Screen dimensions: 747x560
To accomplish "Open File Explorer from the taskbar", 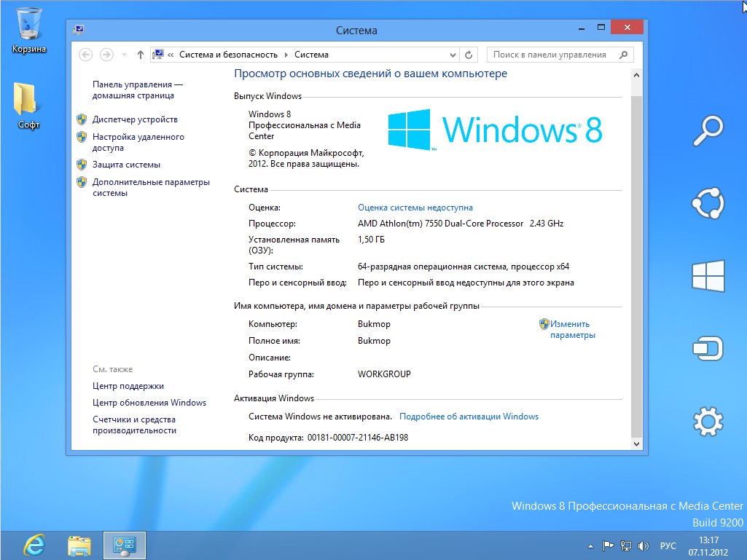I will (79, 545).
